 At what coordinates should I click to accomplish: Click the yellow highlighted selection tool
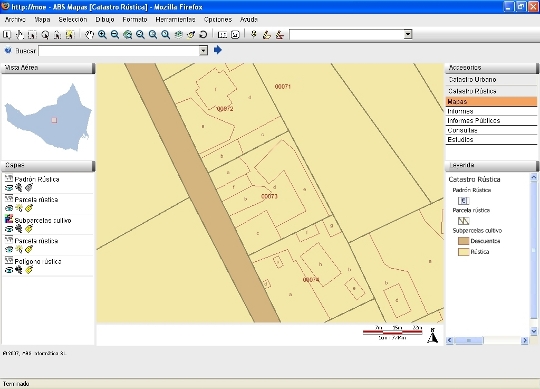point(70,34)
